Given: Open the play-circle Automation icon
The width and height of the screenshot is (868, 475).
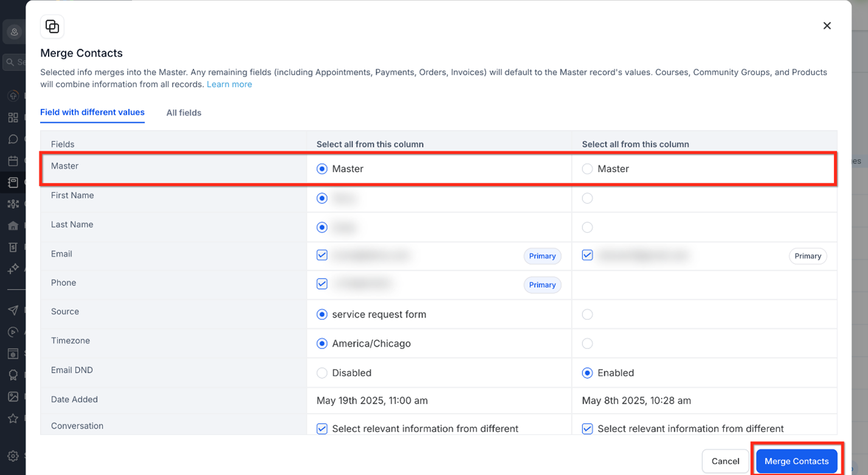Looking at the screenshot, I should 13,332.
